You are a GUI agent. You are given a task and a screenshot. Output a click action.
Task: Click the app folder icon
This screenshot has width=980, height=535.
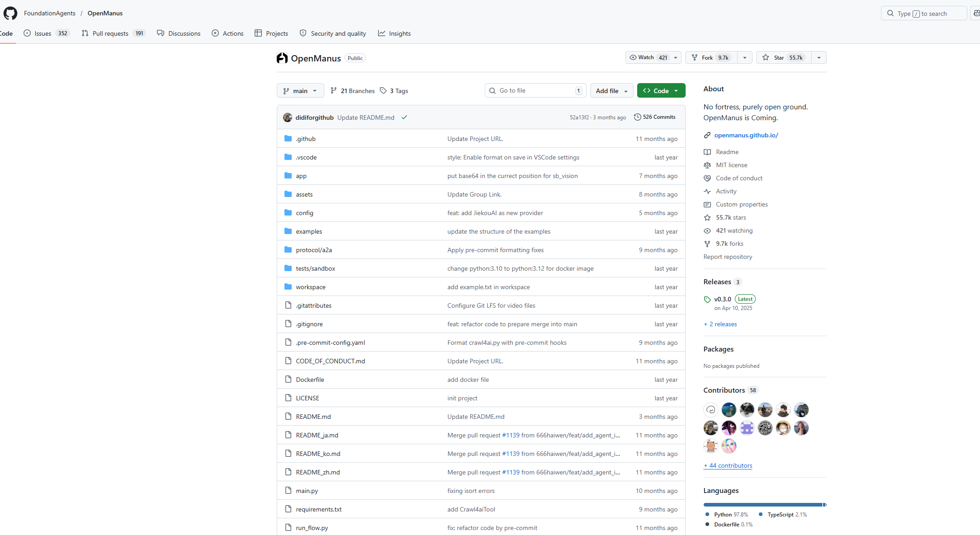(288, 175)
